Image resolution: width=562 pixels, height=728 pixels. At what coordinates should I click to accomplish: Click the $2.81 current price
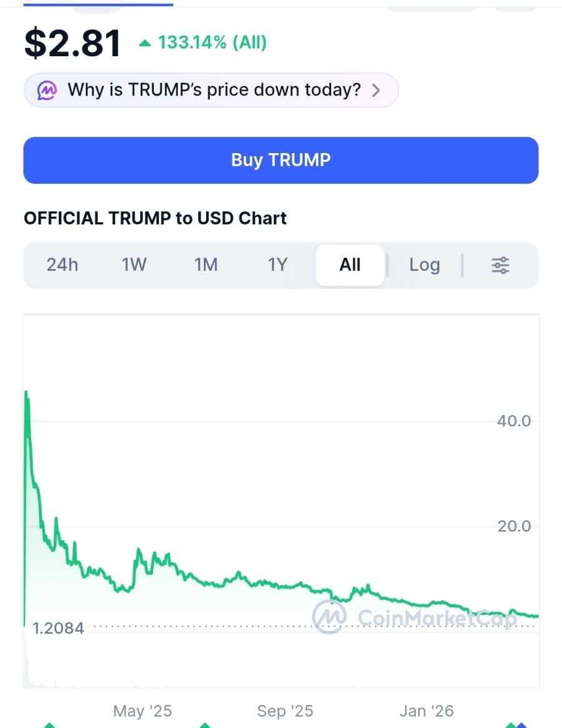[72, 44]
